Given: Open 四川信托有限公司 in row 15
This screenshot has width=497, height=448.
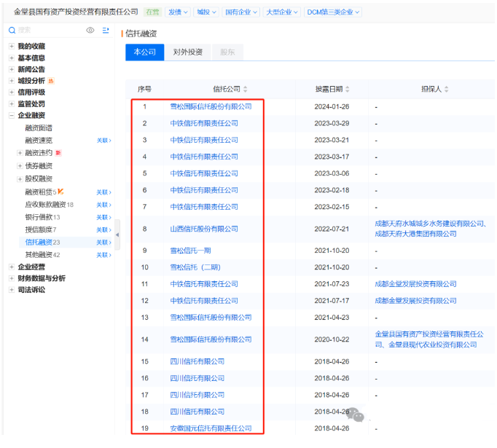Looking at the screenshot, I should [x=197, y=361].
